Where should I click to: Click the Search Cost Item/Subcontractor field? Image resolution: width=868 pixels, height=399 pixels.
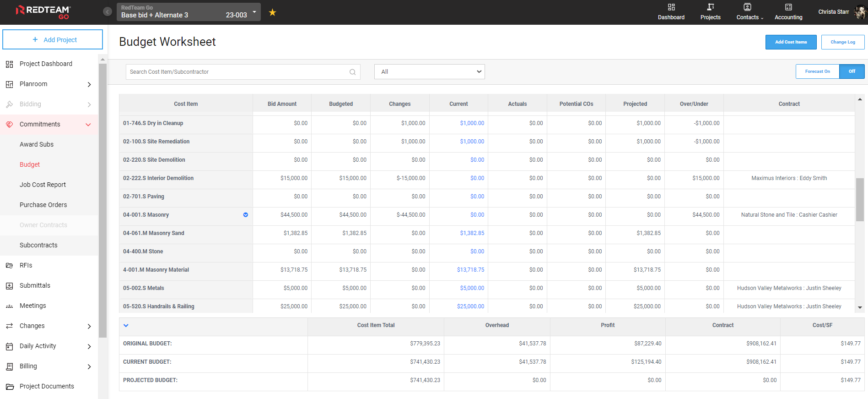click(x=238, y=72)
